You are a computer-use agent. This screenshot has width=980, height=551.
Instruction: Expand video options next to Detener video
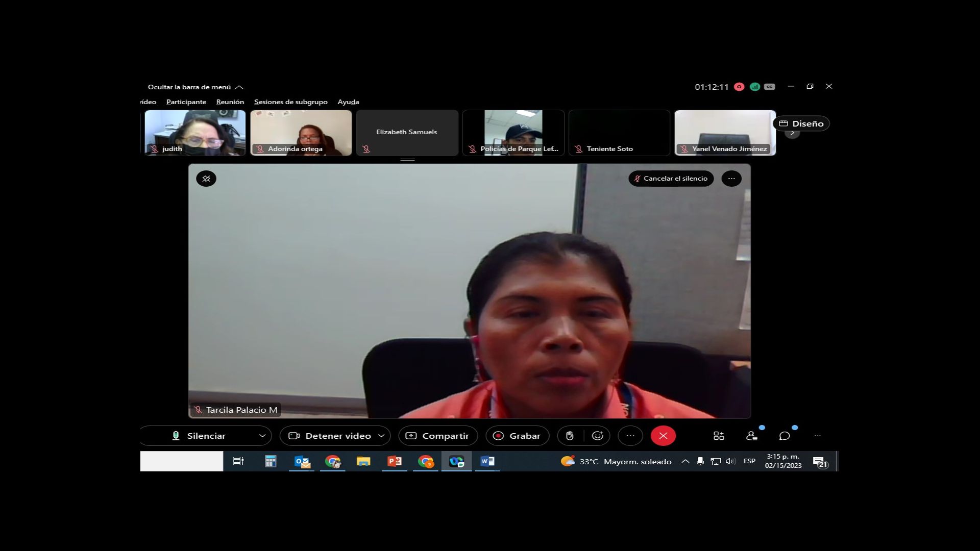[381, 436]
